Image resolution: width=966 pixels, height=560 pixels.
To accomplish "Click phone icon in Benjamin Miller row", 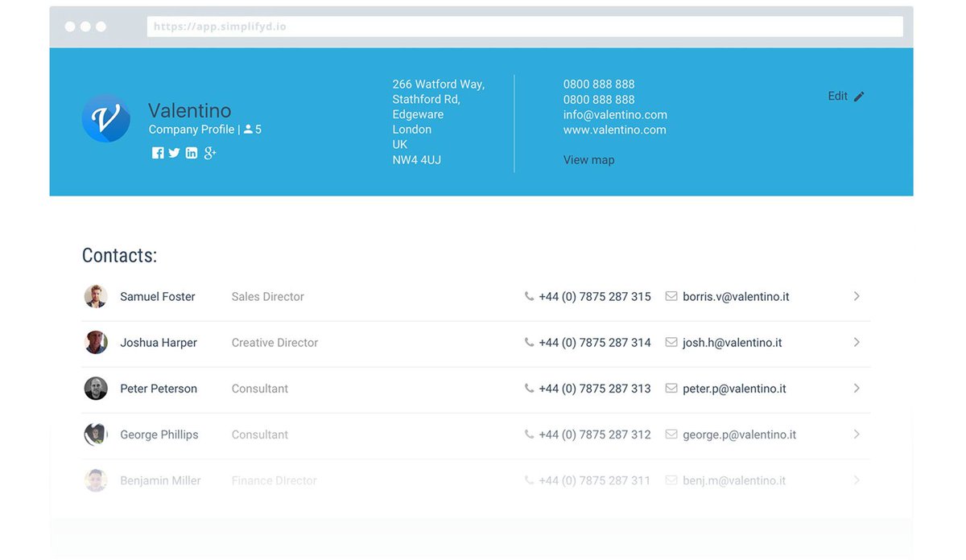I will pos(529,480).
